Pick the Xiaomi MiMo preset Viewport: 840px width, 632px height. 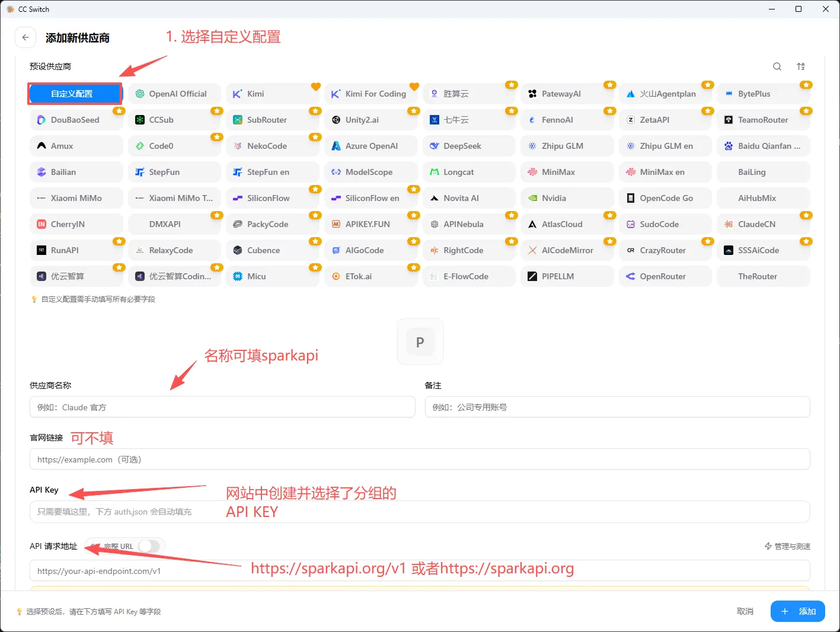pyautogui.click(x=76, y=198)
